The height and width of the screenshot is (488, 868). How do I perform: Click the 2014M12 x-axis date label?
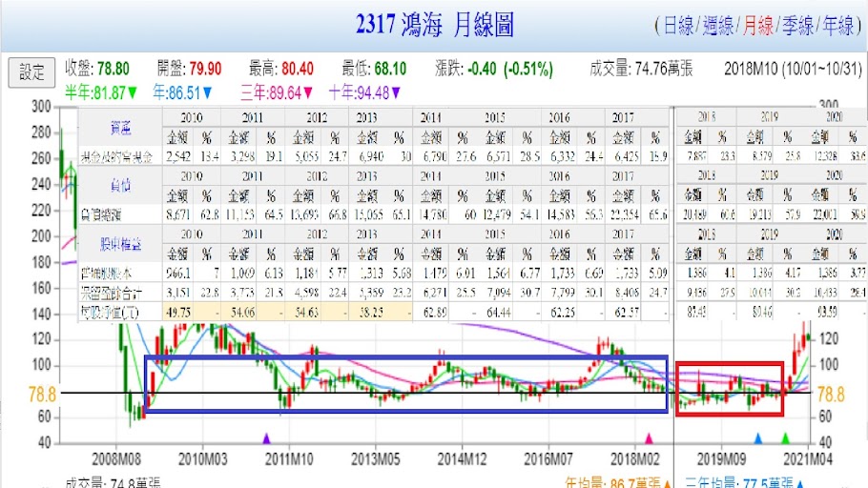(463, 459)
